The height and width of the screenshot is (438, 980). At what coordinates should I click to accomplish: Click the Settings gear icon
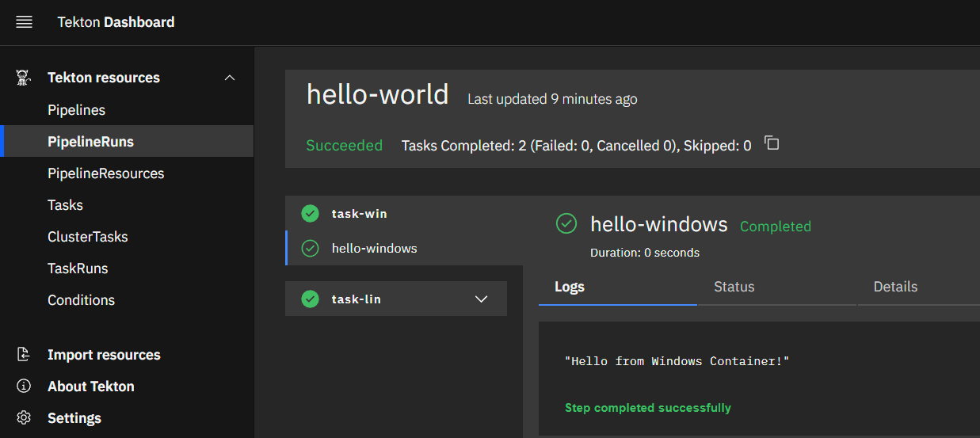[x=24, y=418]
